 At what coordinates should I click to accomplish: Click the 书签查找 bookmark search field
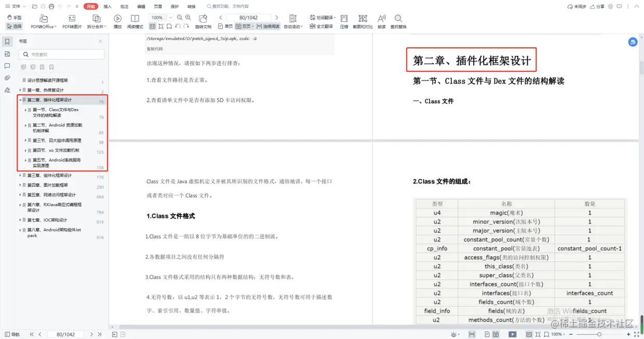[61, 54]
